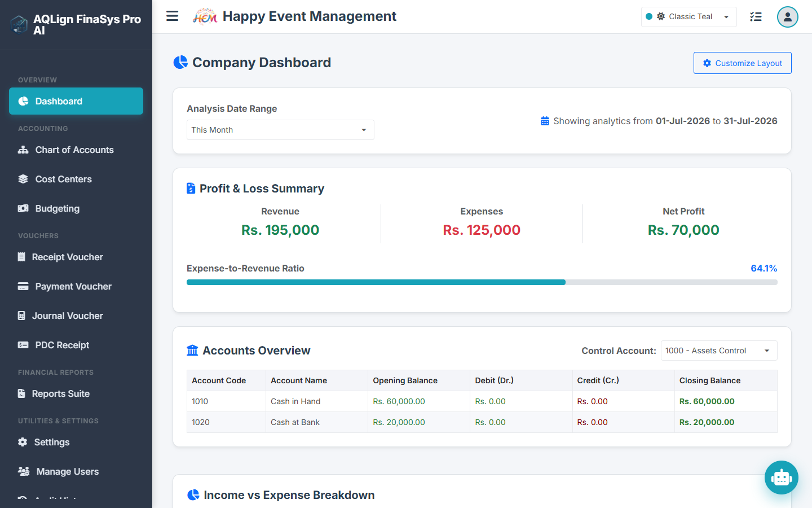This screenshot has height=508, width=812.
Task: Click the Income vs Expense pie icon
Action: [x=193, y=495]
